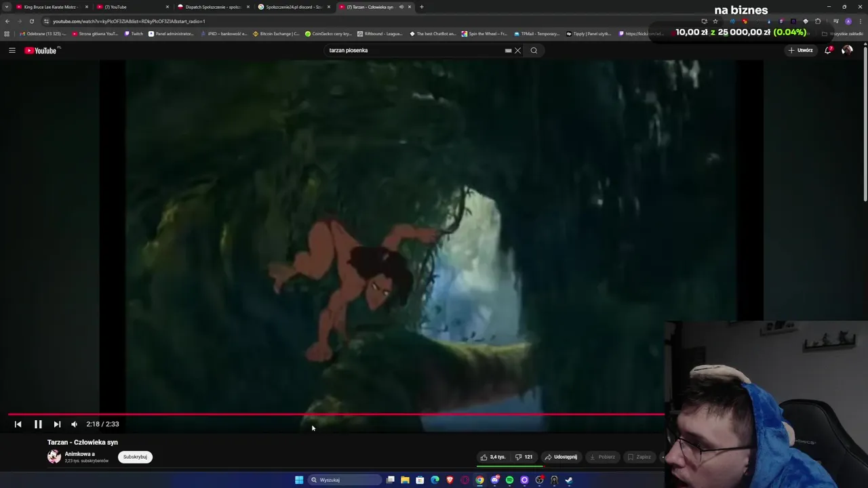Open the Animkowa channel avatar
Screen dimensions: 868x488
click(54, 457)
